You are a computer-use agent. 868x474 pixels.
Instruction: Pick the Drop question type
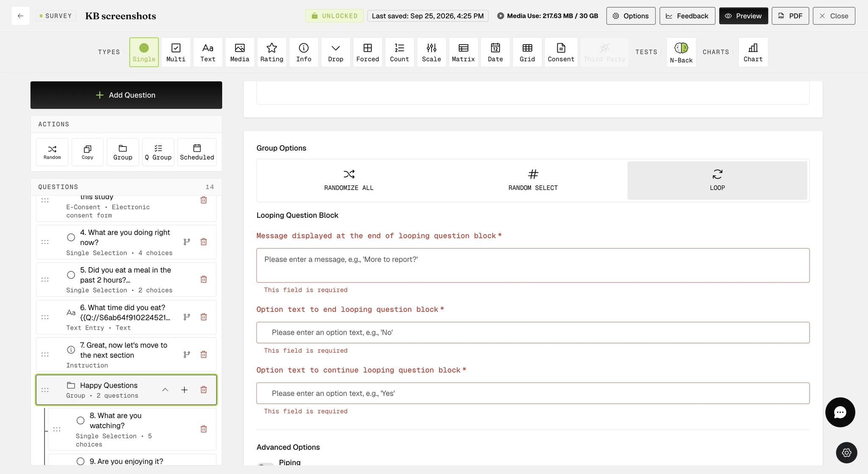(336, 52)
